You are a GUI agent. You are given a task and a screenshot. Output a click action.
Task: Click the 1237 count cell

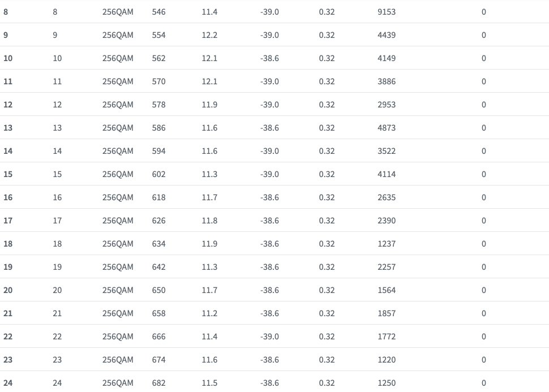click(x=387, y=244)
